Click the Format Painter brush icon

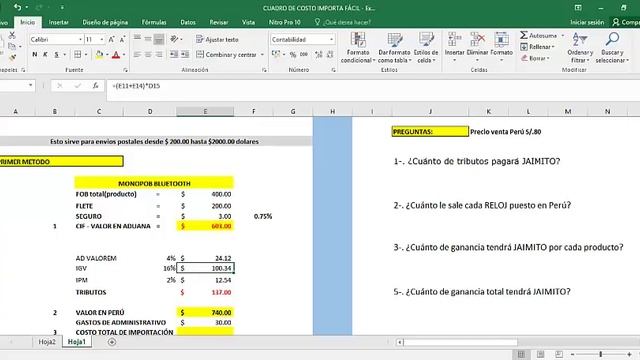pos(12,57)
